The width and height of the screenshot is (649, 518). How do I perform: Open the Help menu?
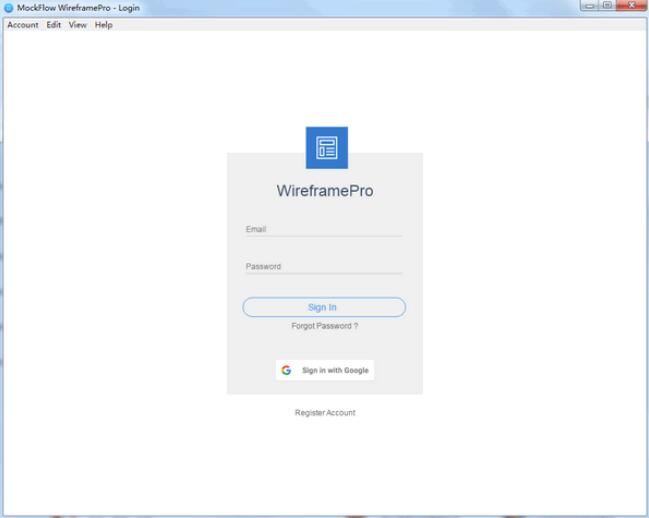point(103,25)
